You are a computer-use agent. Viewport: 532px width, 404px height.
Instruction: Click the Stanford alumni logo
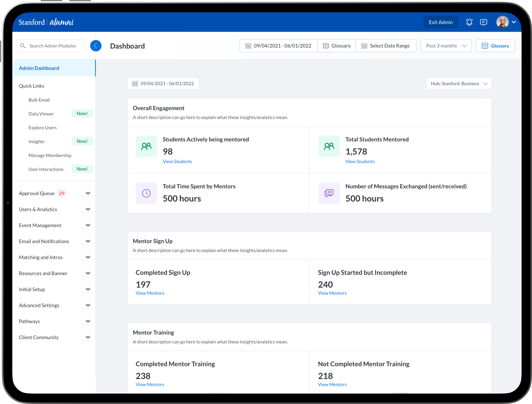click(x=46, y=22)
